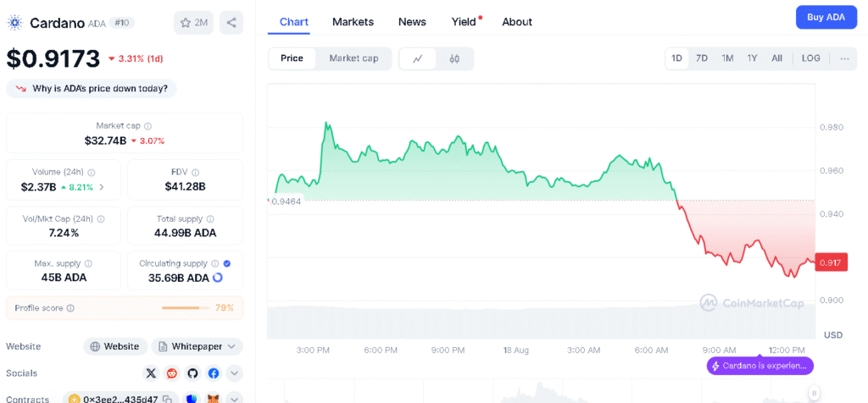The image size is (868, 403).
Task: Click the shield wallet icon in Contracts
Action: (192, 399)
